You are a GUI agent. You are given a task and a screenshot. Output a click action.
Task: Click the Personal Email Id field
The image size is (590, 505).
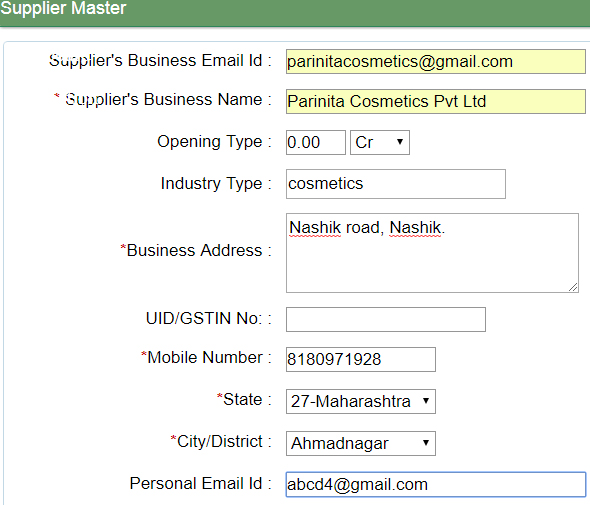(436, 484)
